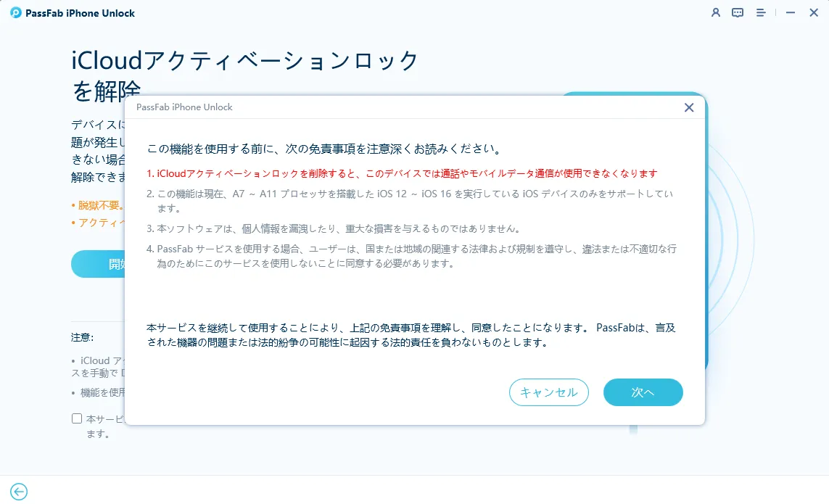Close the disclaimer dialog with X

(x=689, y=107)
